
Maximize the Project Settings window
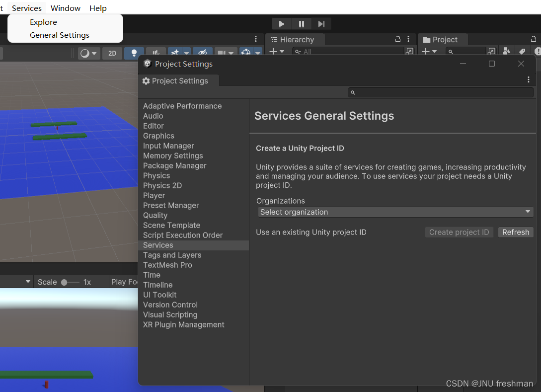[492, 64]
